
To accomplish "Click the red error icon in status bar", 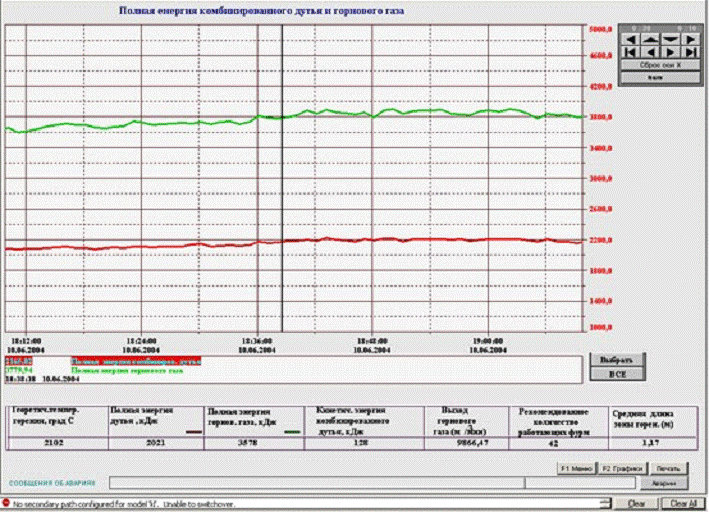I will pos(6,503).
